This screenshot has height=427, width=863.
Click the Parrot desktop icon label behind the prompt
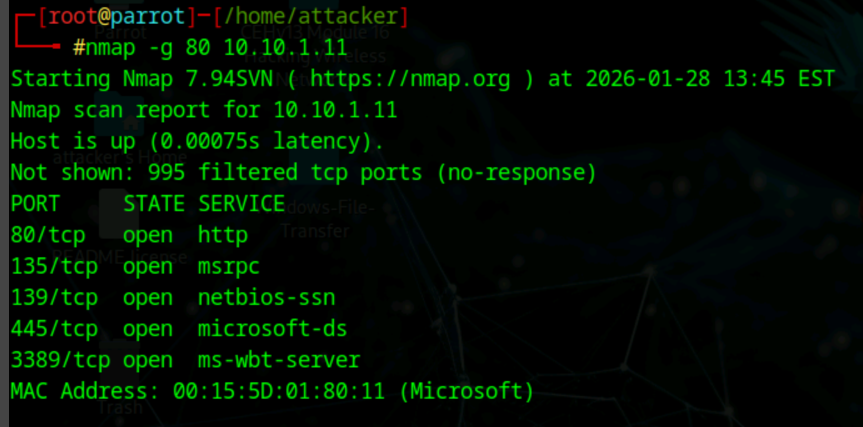tap(120, 32)
